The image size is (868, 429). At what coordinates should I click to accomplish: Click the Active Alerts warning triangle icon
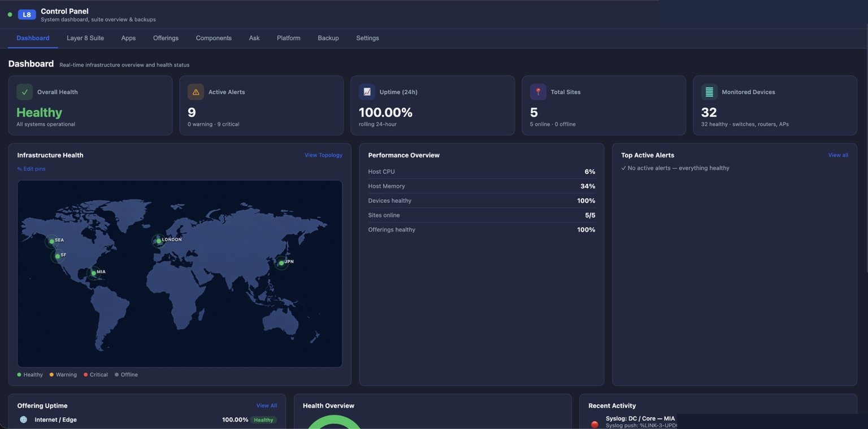click(x=196, y=92)
